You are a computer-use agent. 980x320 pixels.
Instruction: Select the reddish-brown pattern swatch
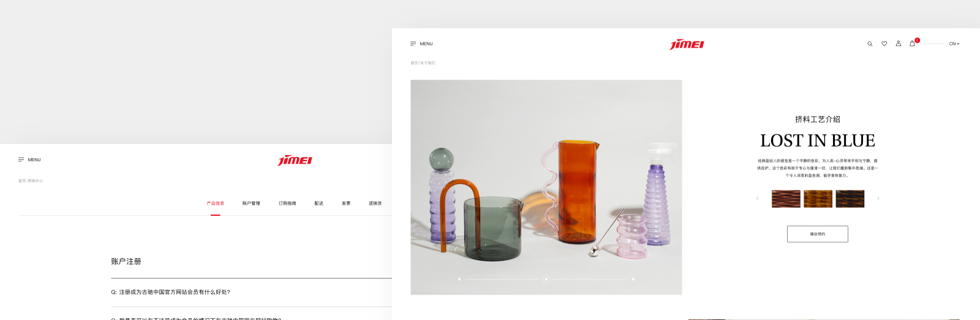[786, 199]
